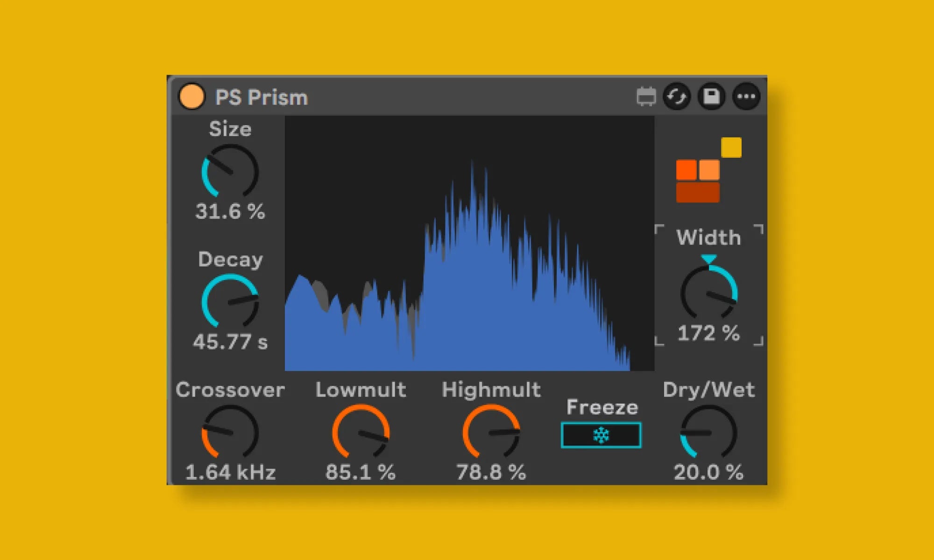Click the Crossover knob
934x560 pixels.
click(x=230, y=432)
